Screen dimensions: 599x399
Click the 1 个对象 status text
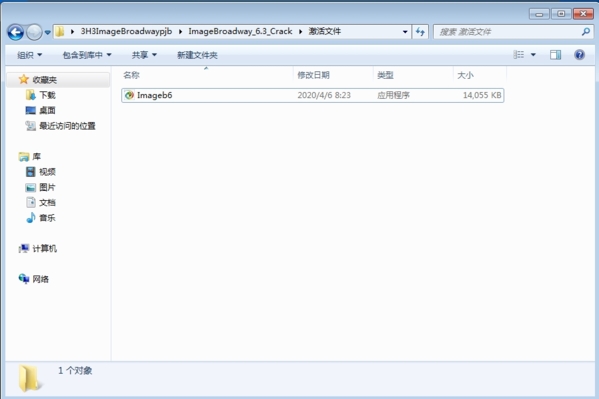[x=75, y=371]
